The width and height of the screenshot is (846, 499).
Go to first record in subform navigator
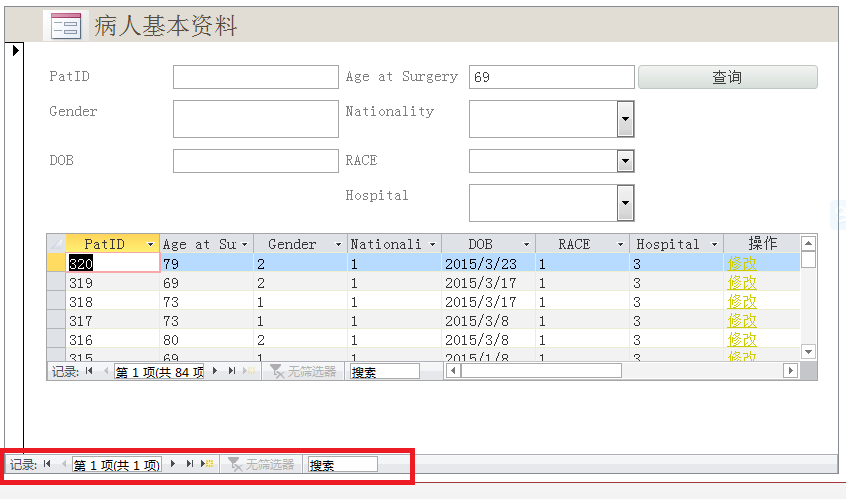point(90,371)
